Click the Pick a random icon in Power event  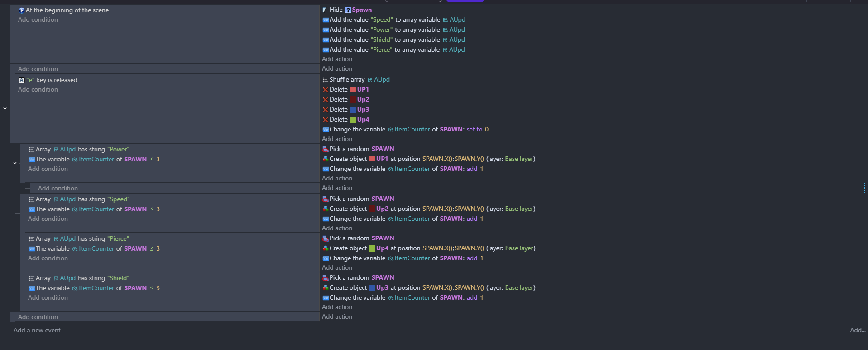pos(325,149)
